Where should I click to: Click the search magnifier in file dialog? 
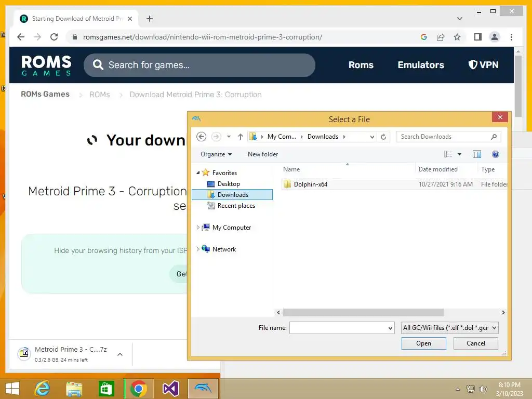(494, 137)
